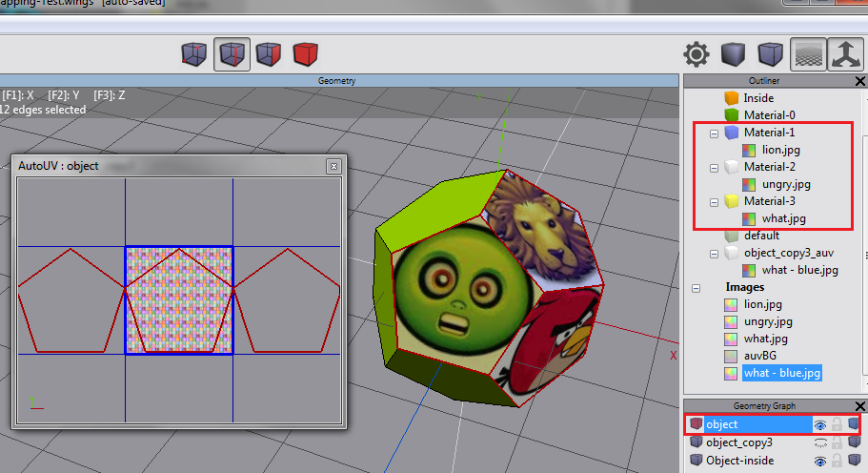Lock Object-inside with its padlock

pyautogui.click(x=837, y=461)
